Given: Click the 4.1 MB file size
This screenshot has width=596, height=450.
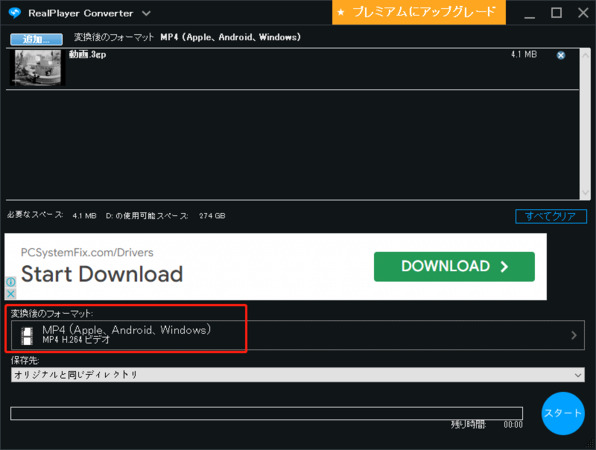Looking at the screenshot, I should pyautogui.click(x=524, y=54).
